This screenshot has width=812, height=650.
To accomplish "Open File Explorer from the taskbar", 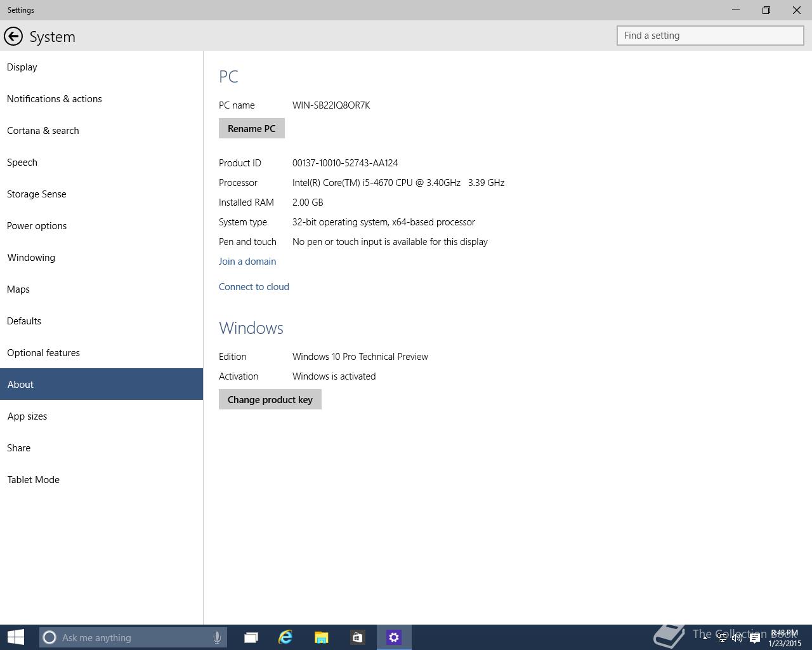I will point(322,637).
